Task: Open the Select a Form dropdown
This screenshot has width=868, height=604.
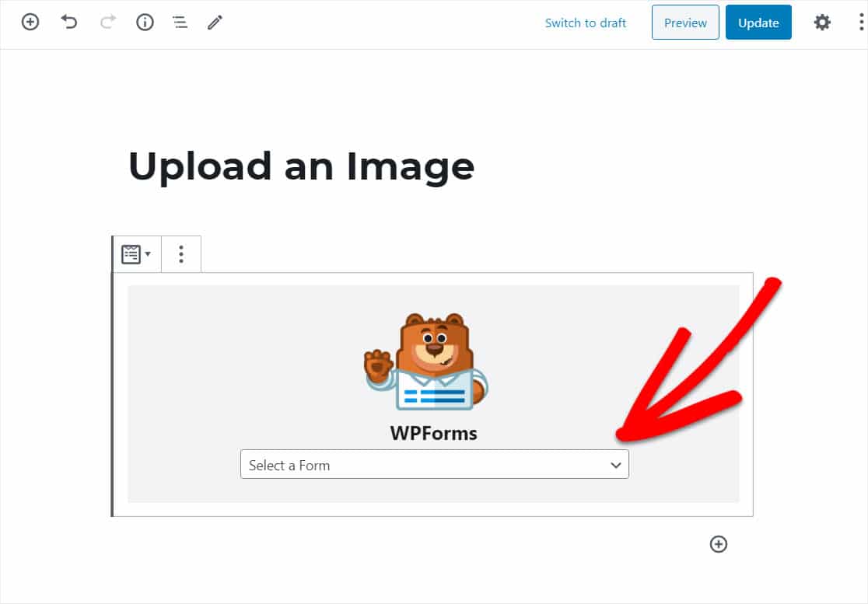Action: 435,465
